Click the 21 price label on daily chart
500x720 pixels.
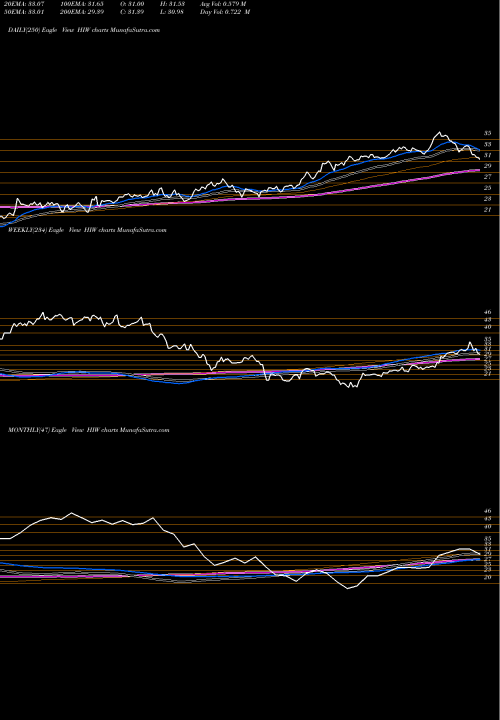pos(488,210)
